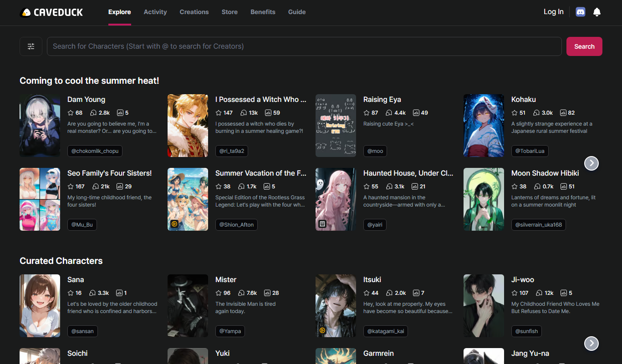Screen dimensions: 622x364
Task: Open the Mister character thumbnail
Action: [188, 306]
